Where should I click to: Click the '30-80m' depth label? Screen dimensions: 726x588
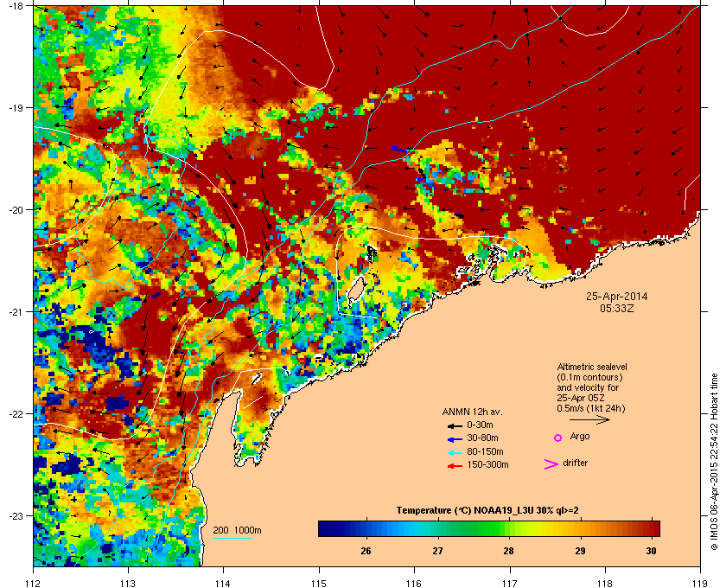(482, 438)
